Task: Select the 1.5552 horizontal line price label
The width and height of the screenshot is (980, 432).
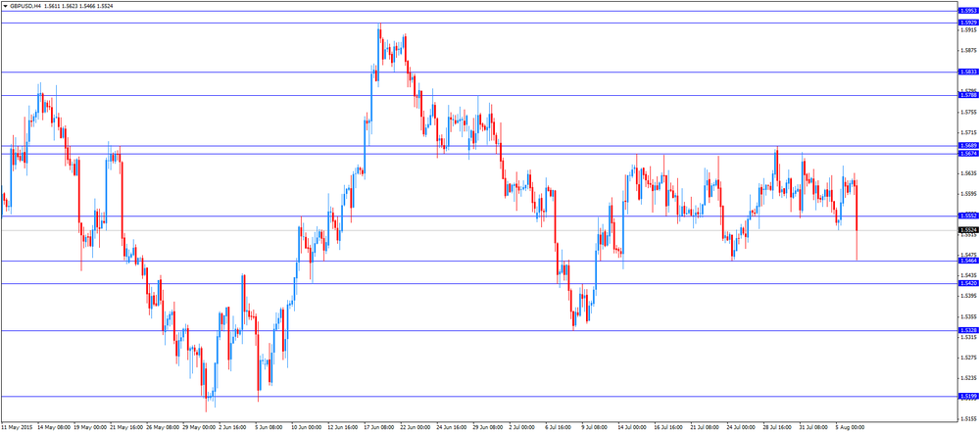Action: coord(967,216)
